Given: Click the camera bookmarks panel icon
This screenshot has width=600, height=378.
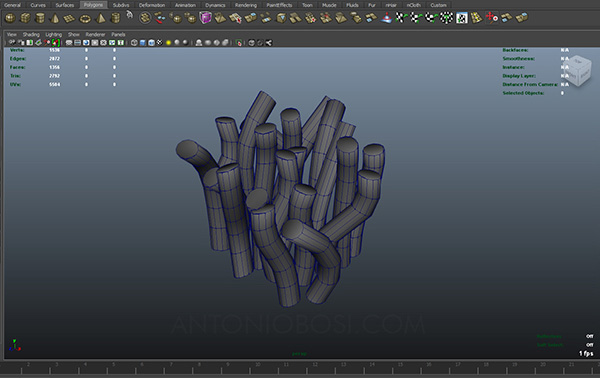Looking at the screenshot, I should pos(29,42).
